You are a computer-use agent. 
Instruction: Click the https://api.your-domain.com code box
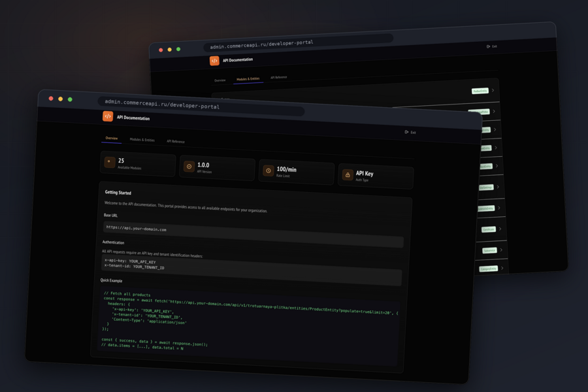pyautogui.click(x=253, y=235)
